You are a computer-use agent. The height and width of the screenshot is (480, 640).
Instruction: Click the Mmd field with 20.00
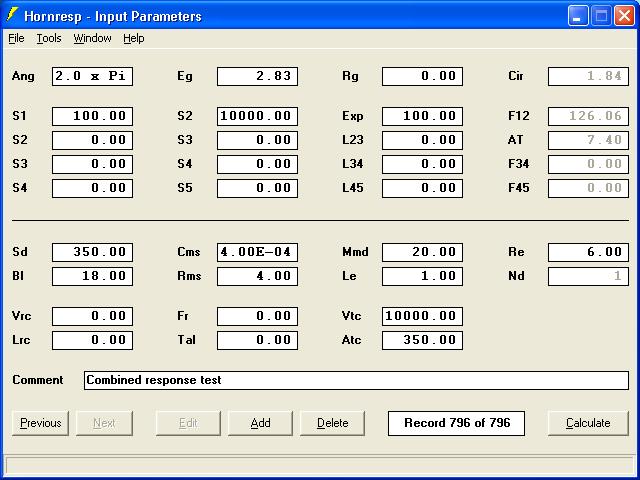[422, 252]
